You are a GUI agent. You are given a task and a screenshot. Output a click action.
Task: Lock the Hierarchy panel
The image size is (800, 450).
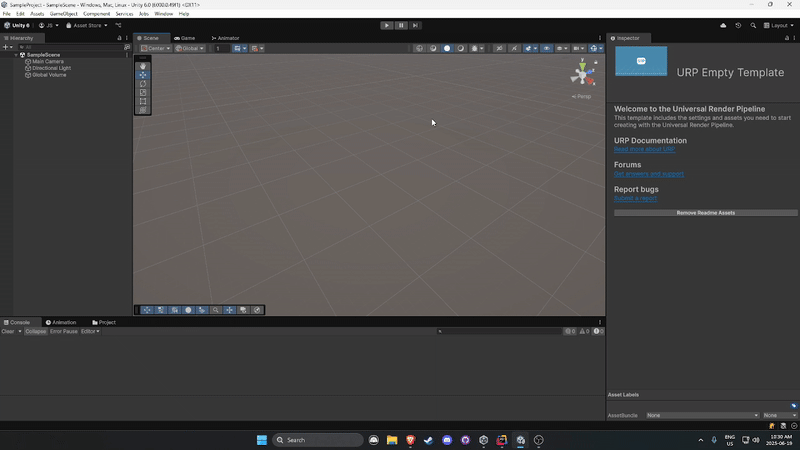coord(119,38)
